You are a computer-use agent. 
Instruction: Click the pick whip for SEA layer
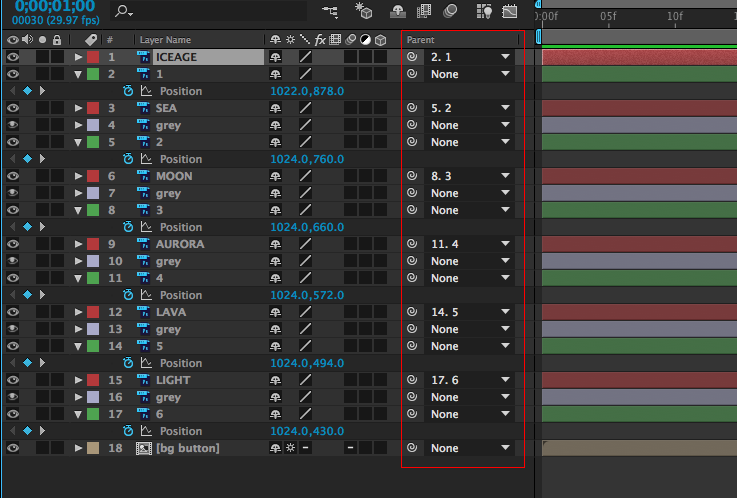point(412,108)
